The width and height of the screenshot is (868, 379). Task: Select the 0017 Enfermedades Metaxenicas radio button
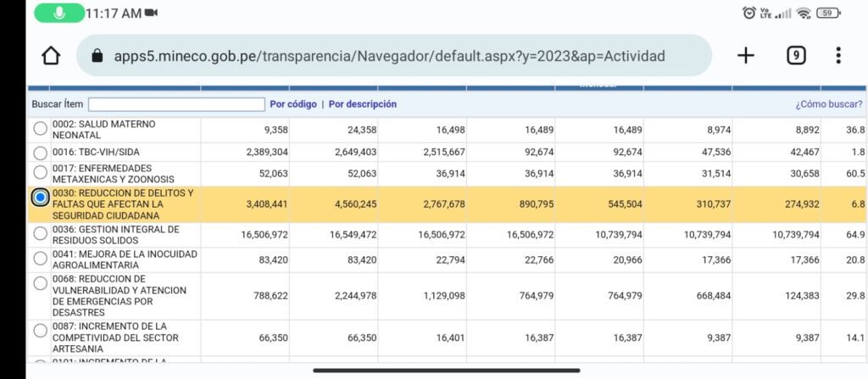tap(40, 172)
